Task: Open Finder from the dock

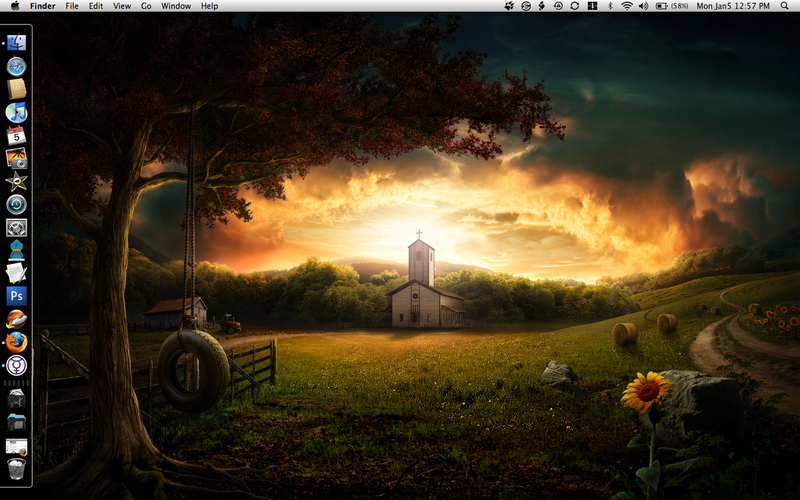Action: pyautogui.click(x=16, y=43)
